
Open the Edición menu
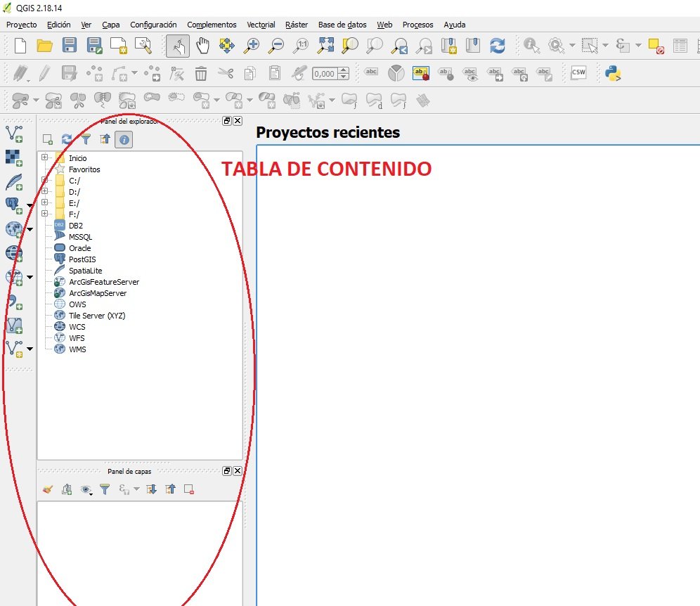(x=59, y=25)
